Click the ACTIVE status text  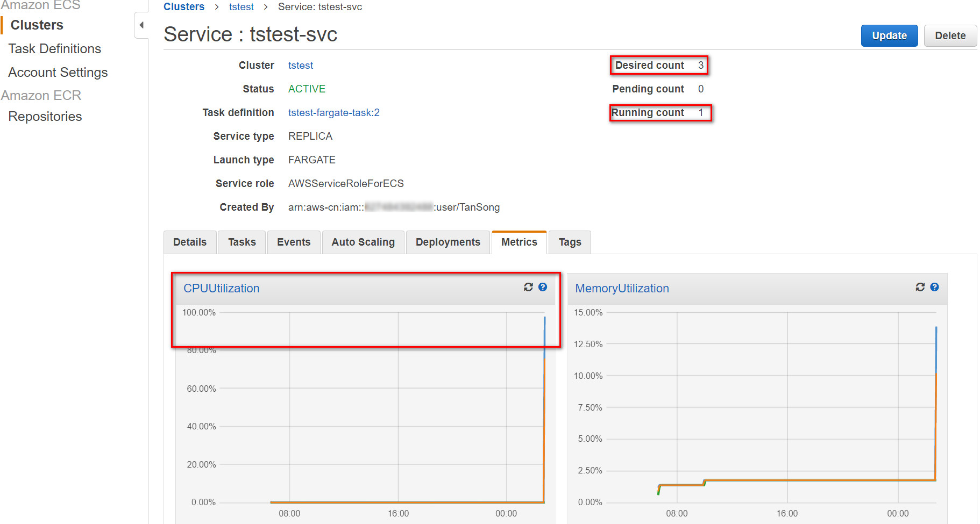tap(307, 89)
